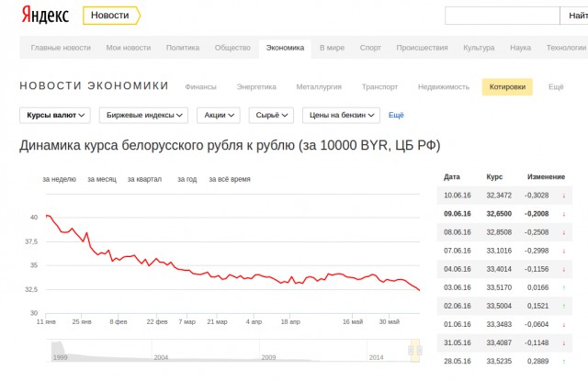Click the red down arrow for 10.06.16
588x381 pixels.
[x=563, y=196]
